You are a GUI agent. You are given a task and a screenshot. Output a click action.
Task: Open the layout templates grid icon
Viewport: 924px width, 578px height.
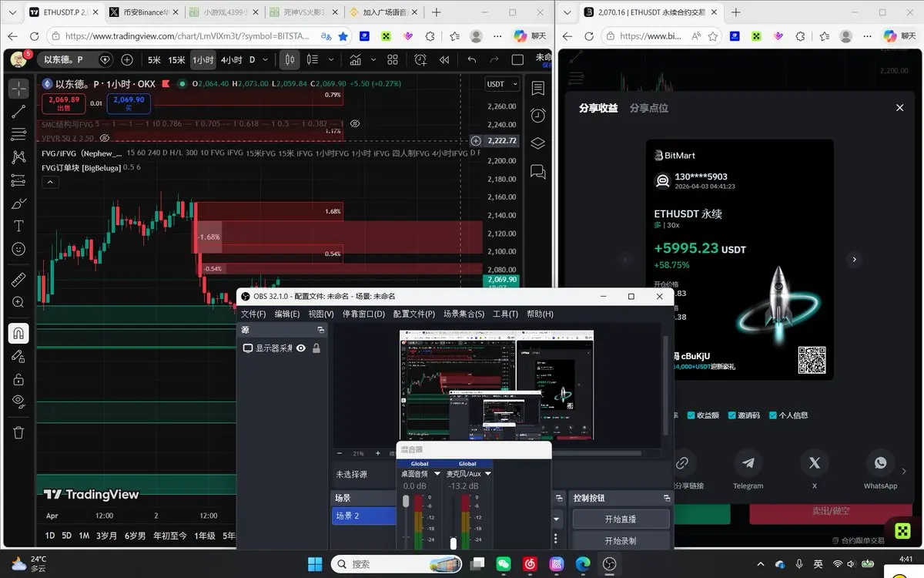click(x=393, y=60)
